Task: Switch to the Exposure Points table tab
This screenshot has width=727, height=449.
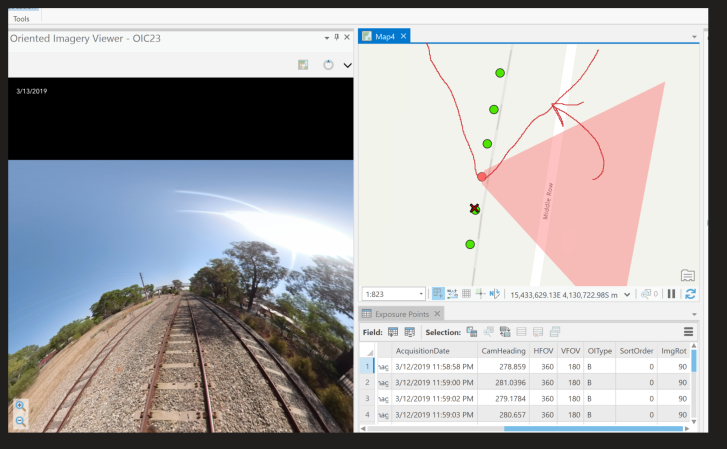Action: (x=402, y=314)
